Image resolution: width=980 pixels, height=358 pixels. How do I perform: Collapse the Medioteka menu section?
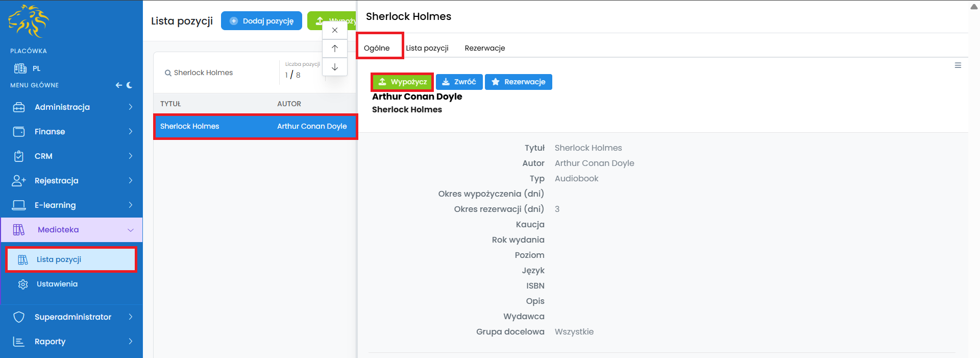tap(71, 230)
